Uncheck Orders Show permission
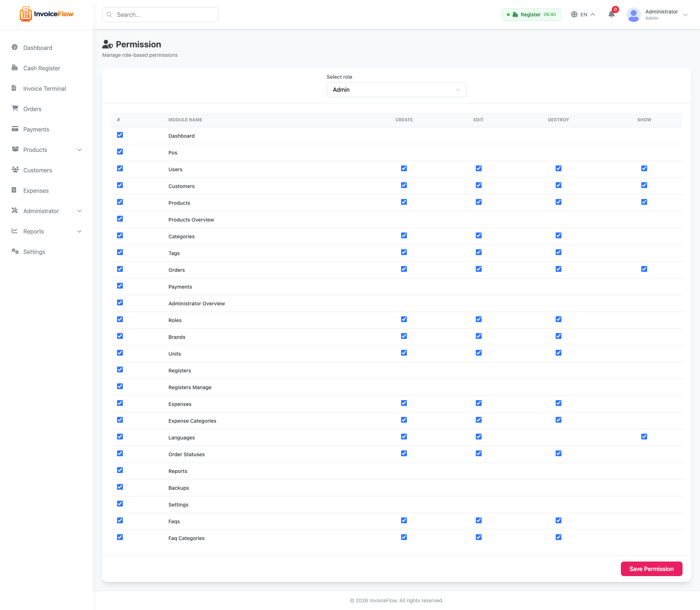700x610 pixels. (644, 269)
